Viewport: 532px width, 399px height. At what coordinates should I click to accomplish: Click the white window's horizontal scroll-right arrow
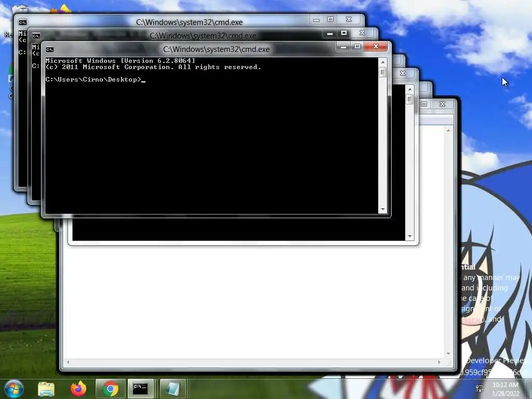439,362
